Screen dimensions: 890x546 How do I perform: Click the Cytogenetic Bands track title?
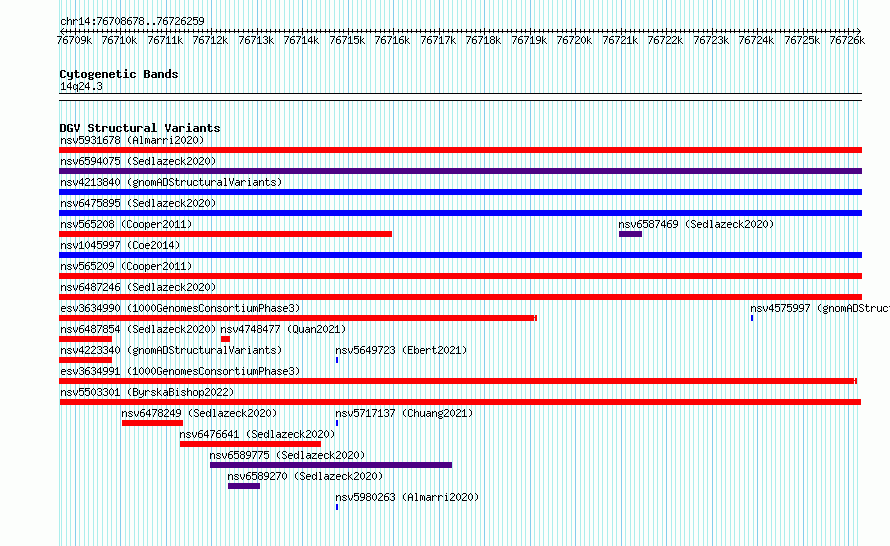[x=119, y=74]
